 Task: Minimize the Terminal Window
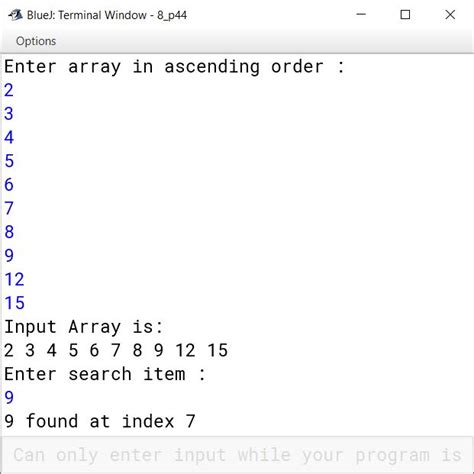pyautogui.click(x=361, y=14)
